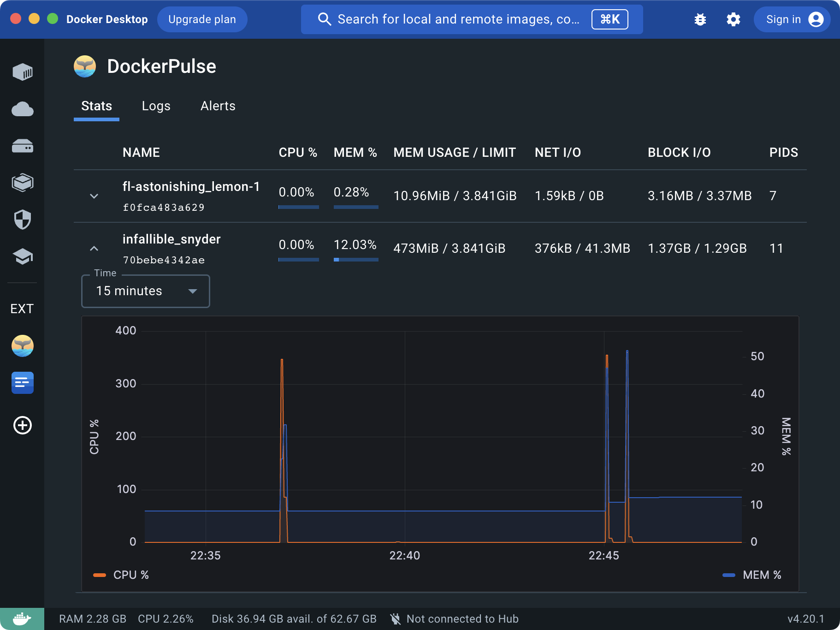Click the fl-astonishing_lemon-1 container name
Screen dimensions: 840x630
[191, 186]
